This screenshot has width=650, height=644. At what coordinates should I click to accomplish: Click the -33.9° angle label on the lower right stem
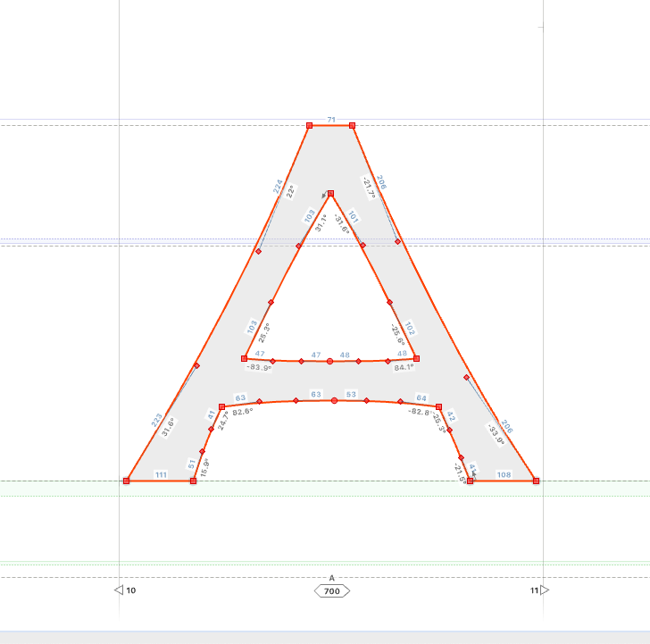pyautogui.click(x=496, y=434)
